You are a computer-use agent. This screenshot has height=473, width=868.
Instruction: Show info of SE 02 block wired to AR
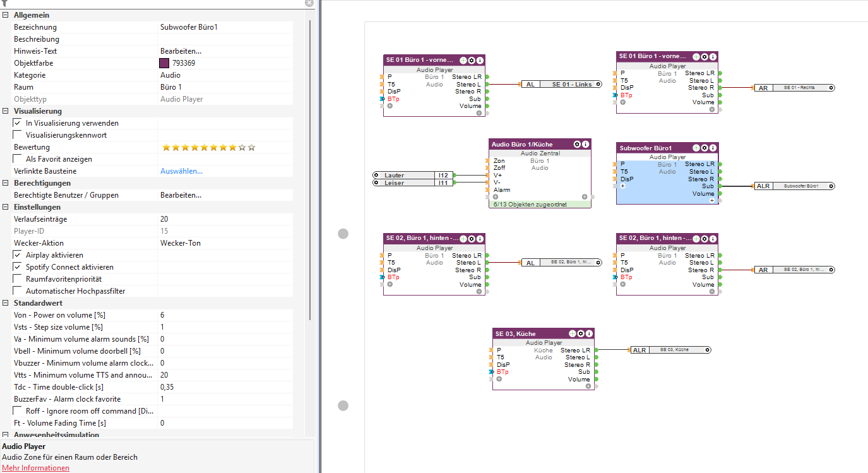(713, 239)
